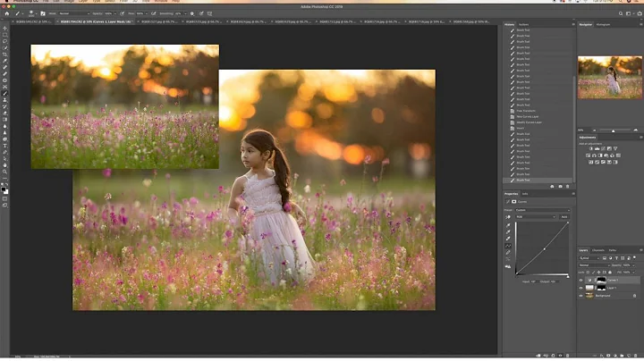The image size is (644, 361).
Task: Switch to the Histogram tab
Action: tap(603, 25)
